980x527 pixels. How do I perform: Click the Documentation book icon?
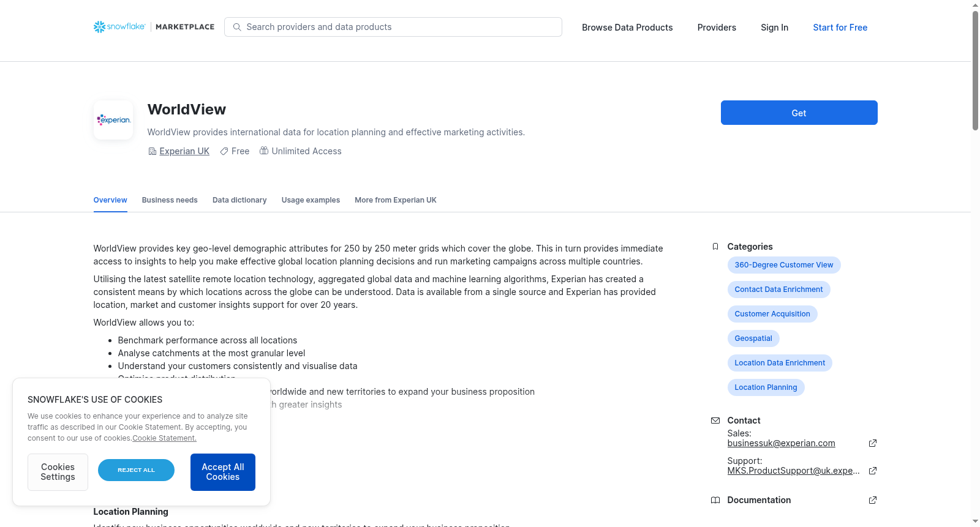coord(715,500)
